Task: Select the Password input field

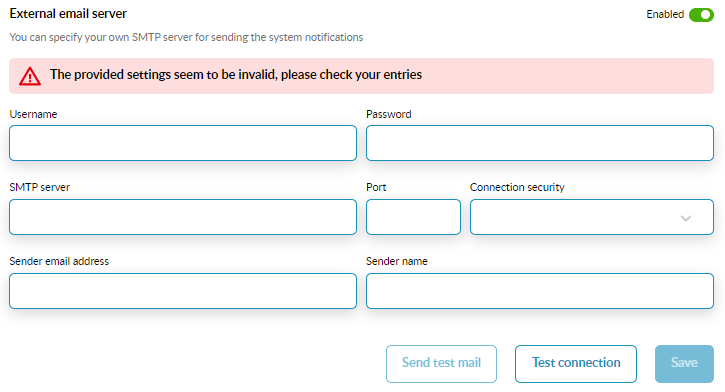Action: 540,143
